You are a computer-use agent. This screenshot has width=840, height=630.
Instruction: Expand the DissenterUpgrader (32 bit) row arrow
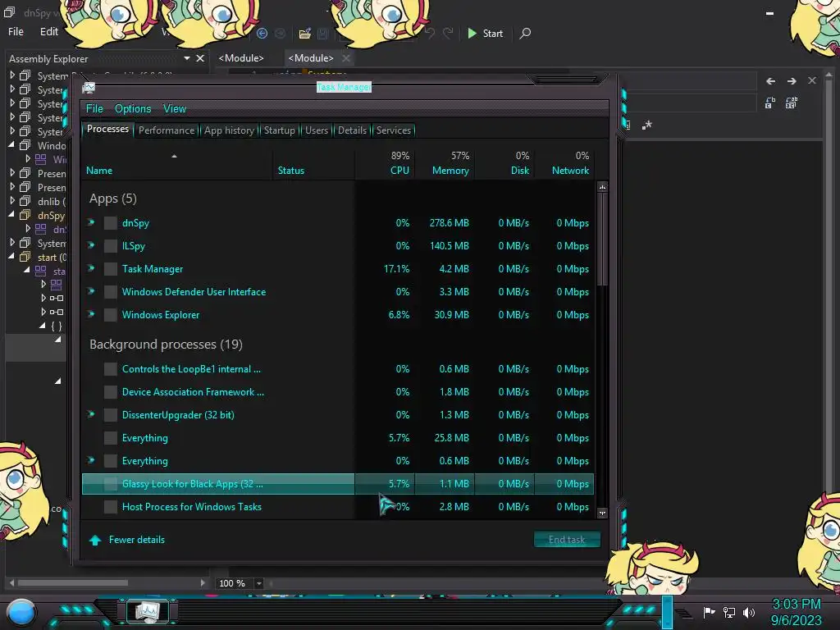(x=91, y=414)
